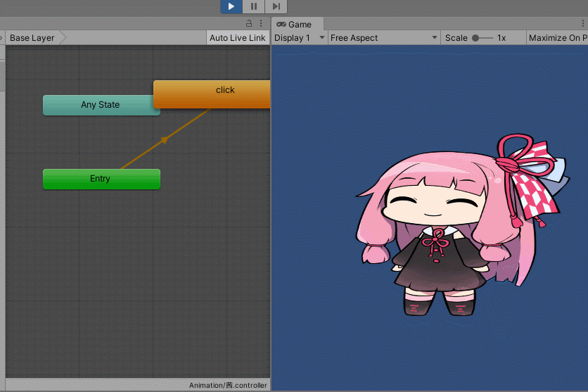Click the Step frame button
Image resolution: width=588 pixels, height=392 pixels.
276,6
